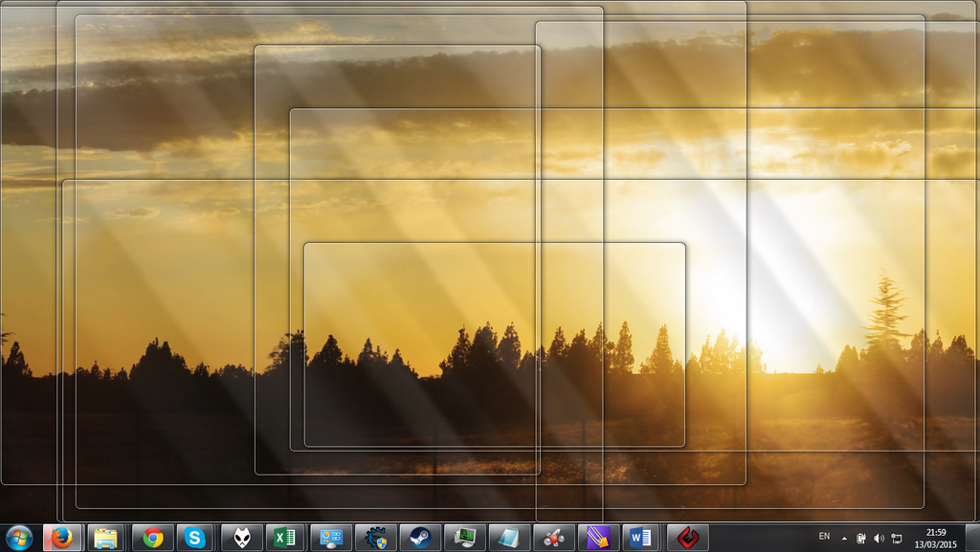Show hidden system tray icons

coord(844,539)
